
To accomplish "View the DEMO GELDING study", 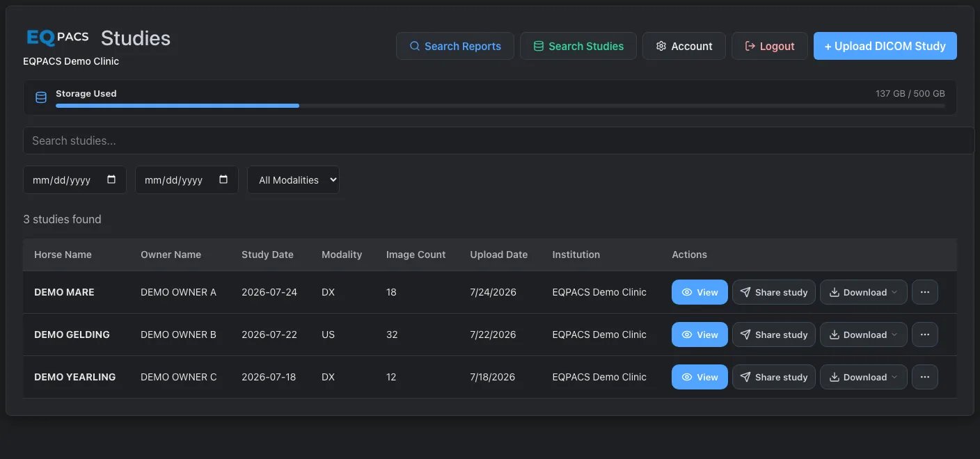I will point(700,335).
